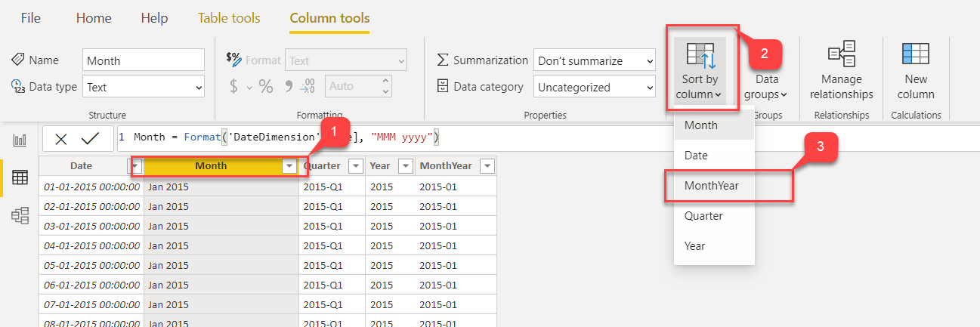Screen dimensions: 980x327
Task: Click the thousands separator comma icon
Action: click(287, 86)
